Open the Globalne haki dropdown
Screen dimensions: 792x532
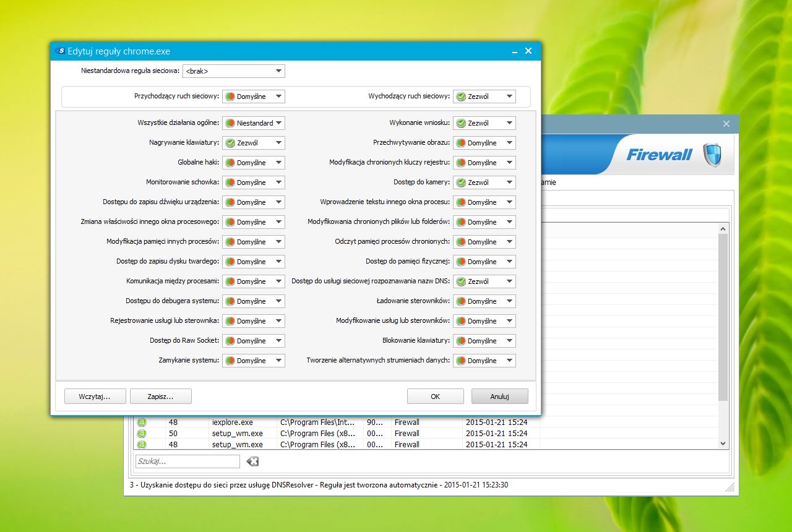click(x=254, y=163)
